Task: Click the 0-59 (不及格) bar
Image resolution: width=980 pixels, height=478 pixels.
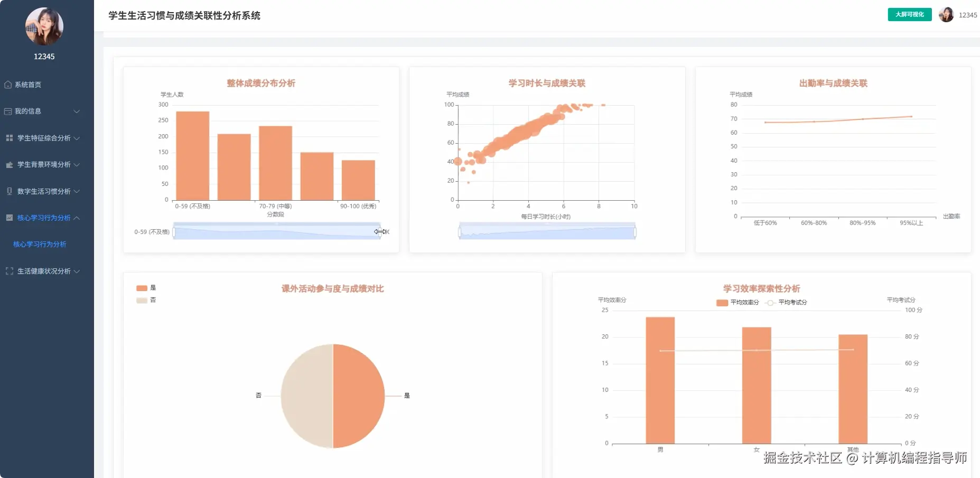Action: pyautogui.click(x=193, y=156)
